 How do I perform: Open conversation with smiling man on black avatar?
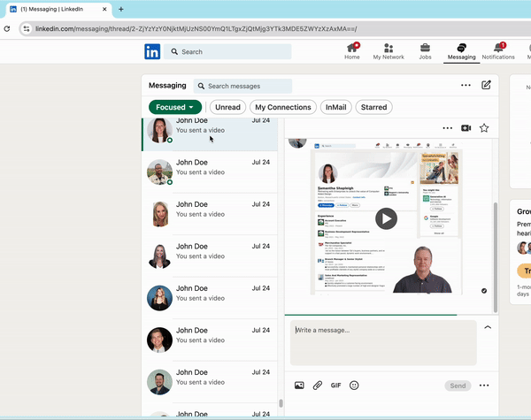pos(209,340)
